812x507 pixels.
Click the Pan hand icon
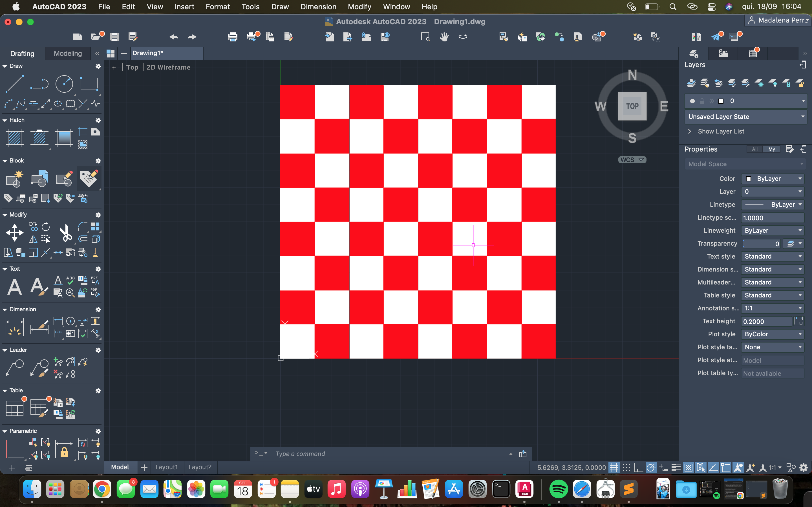tap(444, 37)
